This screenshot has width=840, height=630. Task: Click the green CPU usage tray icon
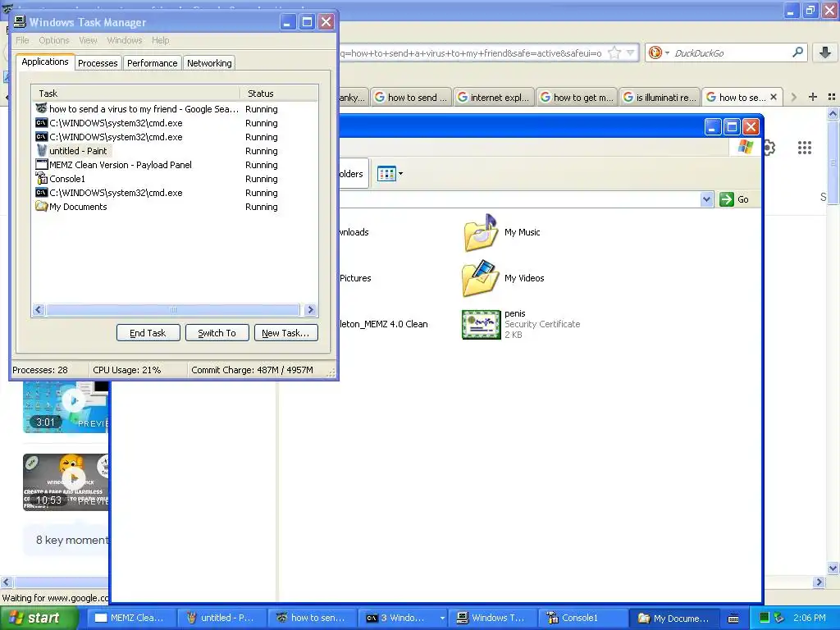pyautogui.click(x=765, y=618)
